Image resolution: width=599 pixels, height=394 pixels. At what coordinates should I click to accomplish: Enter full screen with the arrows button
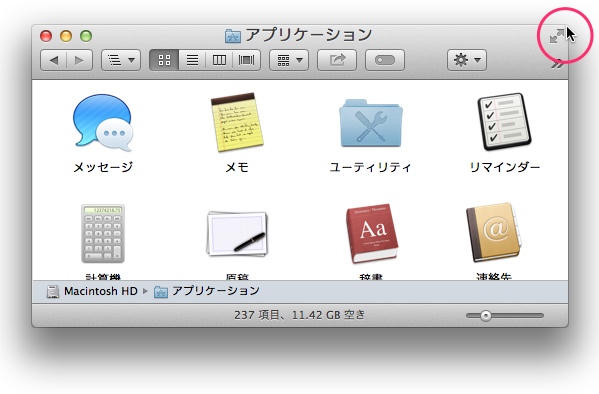[x=557, y=36]
